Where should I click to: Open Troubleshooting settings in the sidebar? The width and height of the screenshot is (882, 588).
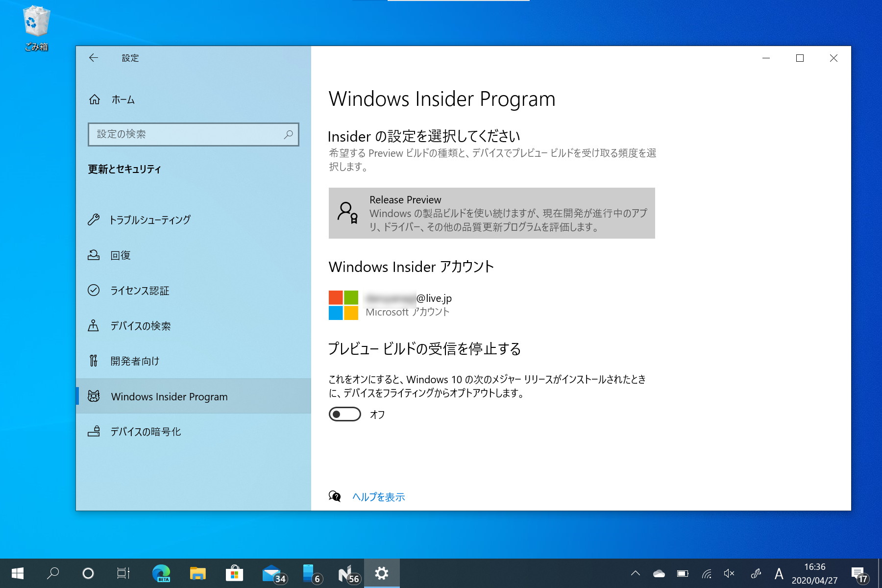tap(150, 220)
